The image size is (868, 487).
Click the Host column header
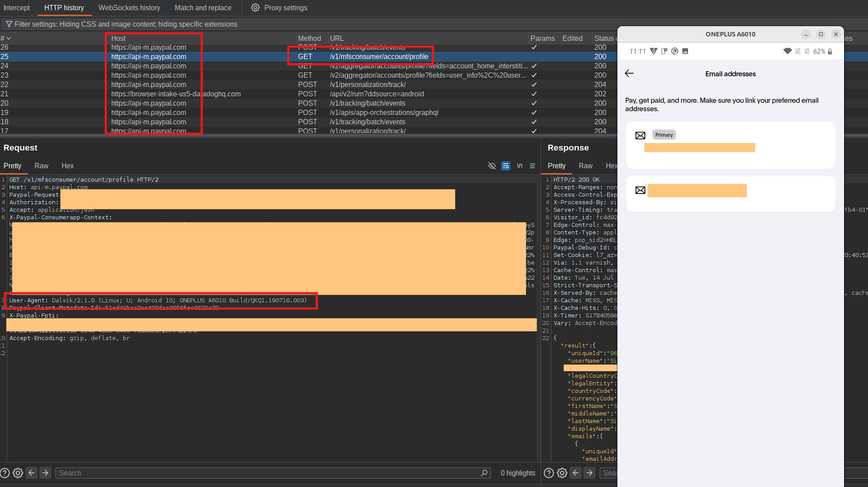(x=118, y=38)
